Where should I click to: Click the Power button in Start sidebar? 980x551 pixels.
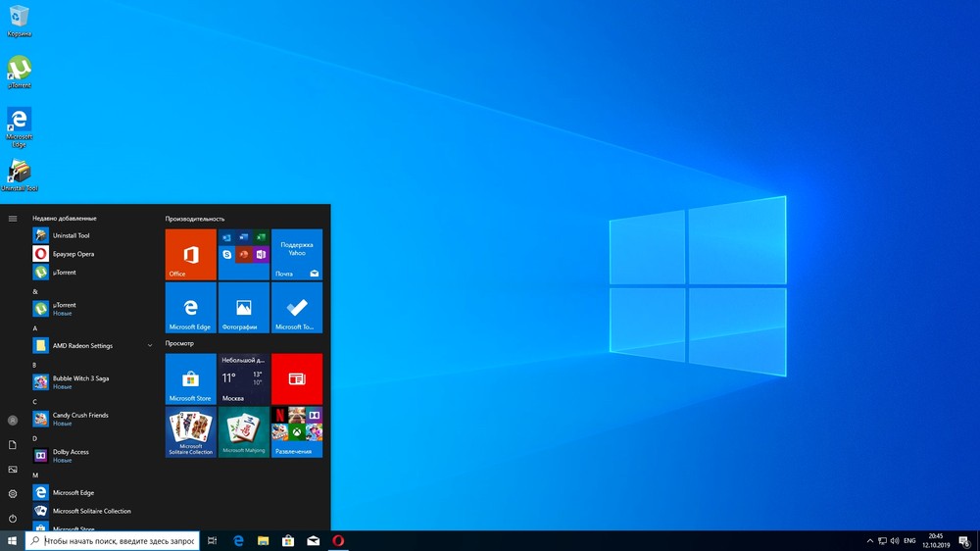pyautogui.click(x=13, y=518)
